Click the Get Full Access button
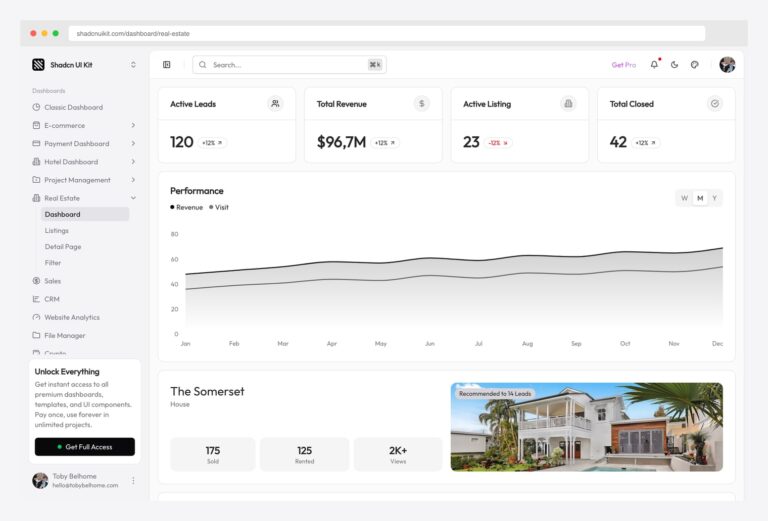Viewport: 768px width, 521px height. point(85,447)
